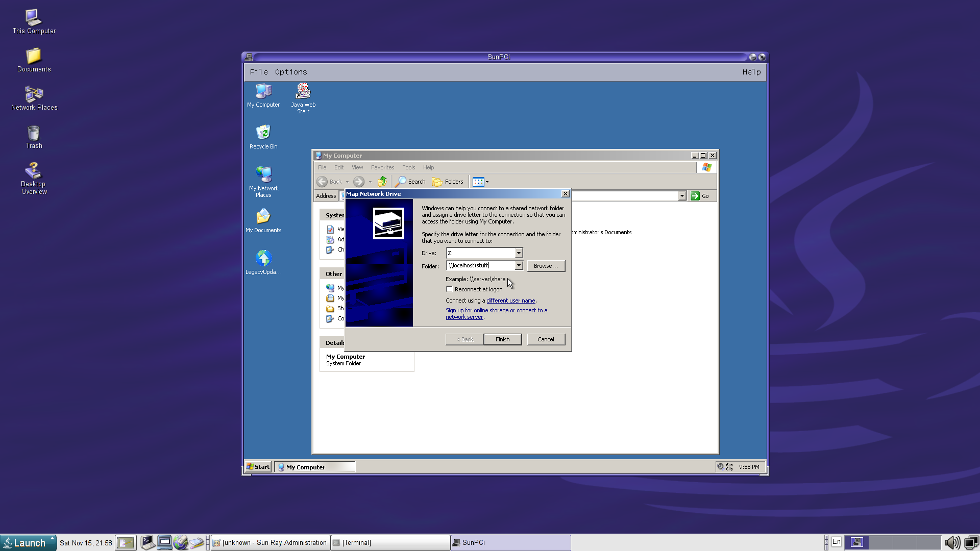Click the Finish button

point(502,339)
